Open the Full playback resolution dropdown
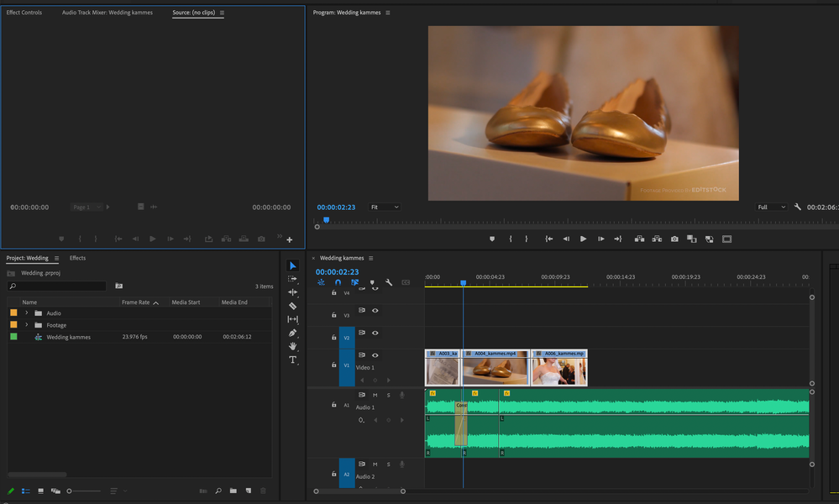This screenshot has width=839, height=504. [771, 207]
